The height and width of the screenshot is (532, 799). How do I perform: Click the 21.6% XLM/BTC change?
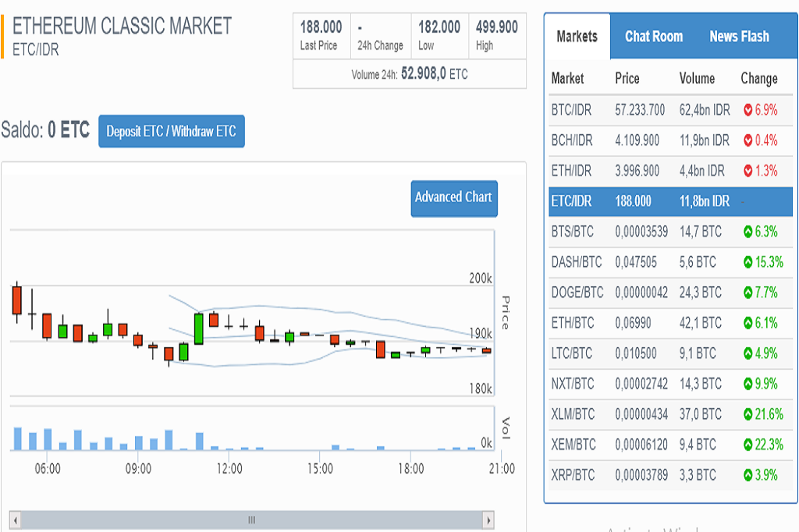(769, 414)
